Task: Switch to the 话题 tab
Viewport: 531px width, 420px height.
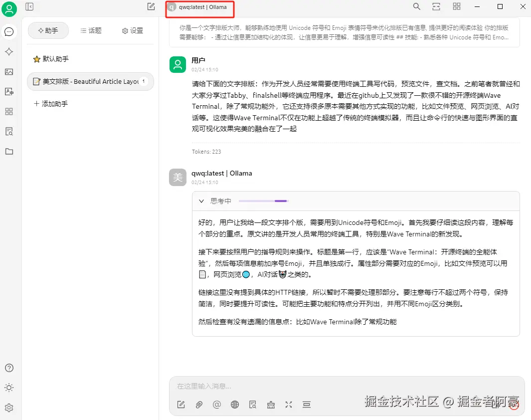Action: pyautogui.click(x=91, y=30)
